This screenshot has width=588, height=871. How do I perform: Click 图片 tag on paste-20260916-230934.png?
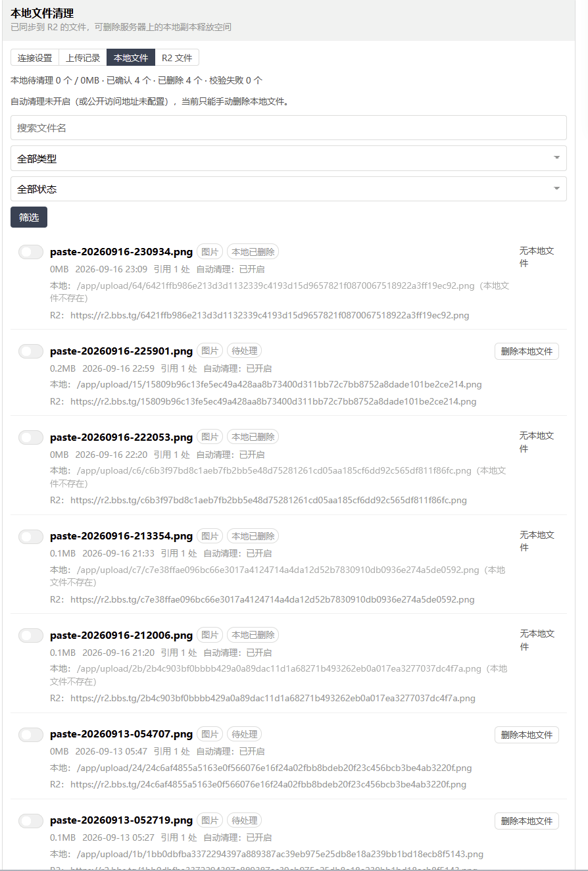(x=210, y=252)
